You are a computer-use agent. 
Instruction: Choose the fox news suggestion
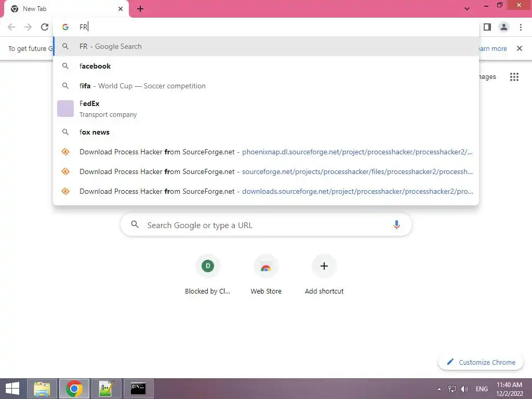pos(266,132)
